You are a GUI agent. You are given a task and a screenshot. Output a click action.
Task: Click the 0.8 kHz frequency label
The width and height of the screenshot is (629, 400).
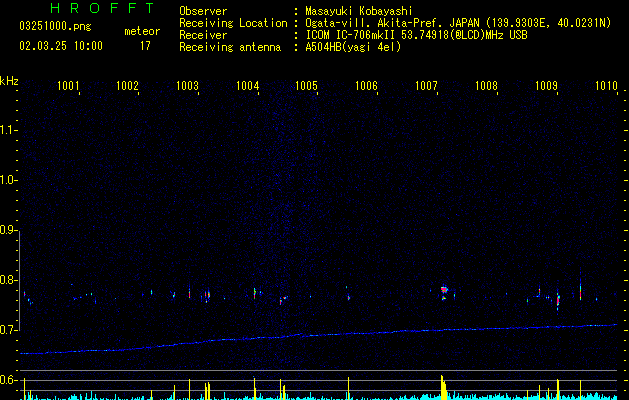[x=8, y=280]
